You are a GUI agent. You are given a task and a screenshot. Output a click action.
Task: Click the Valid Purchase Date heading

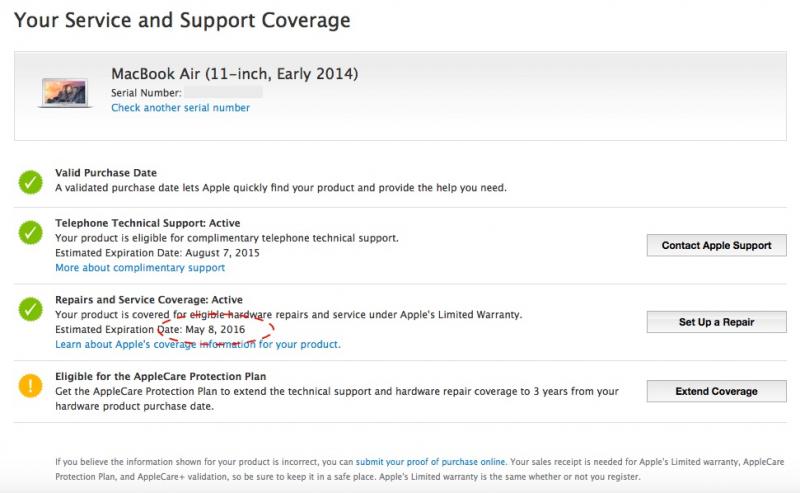tap(106, 172)
